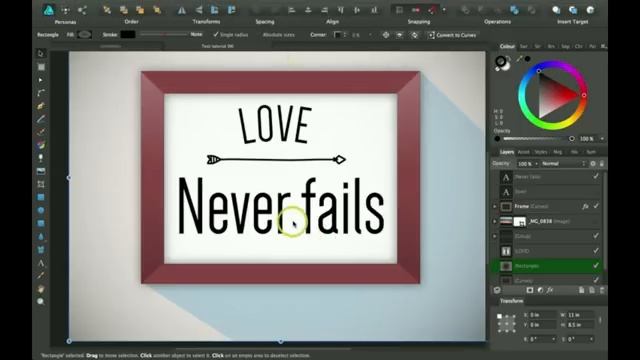The height and width of the screenshot is (360, 640).
Task: Set transform anchor to top-left point
Action: pyautogui.click(x=499, y=316)
